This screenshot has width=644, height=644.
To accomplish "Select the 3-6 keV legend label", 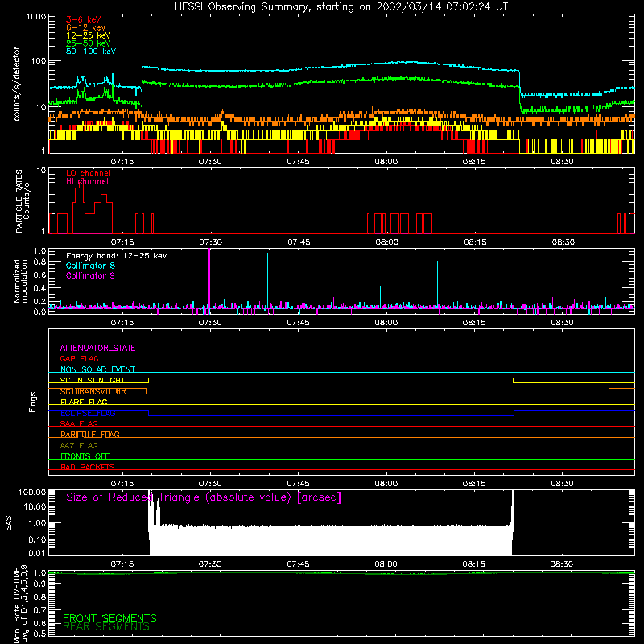I will 84,19.
